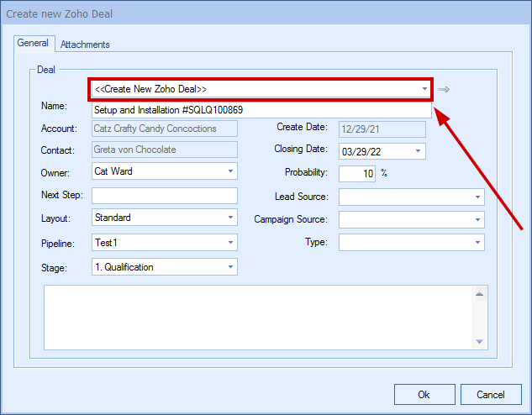The width and height of the screenshot is (532, 415).
Task: Switch to the Attachments tab
Action: [85, 44]
